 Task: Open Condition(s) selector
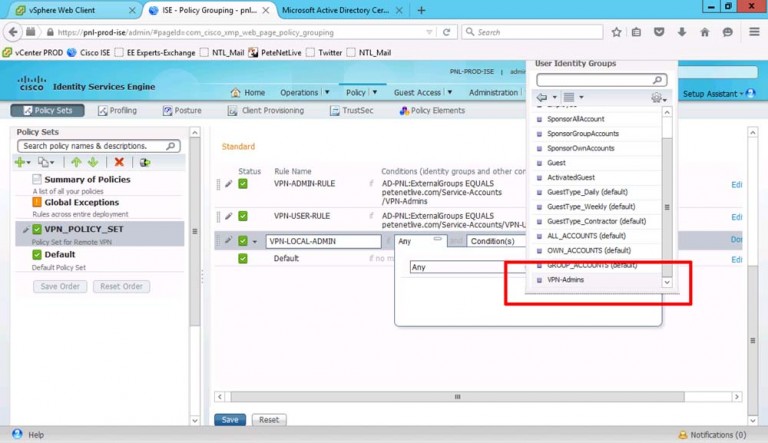[x=496, y=241]
